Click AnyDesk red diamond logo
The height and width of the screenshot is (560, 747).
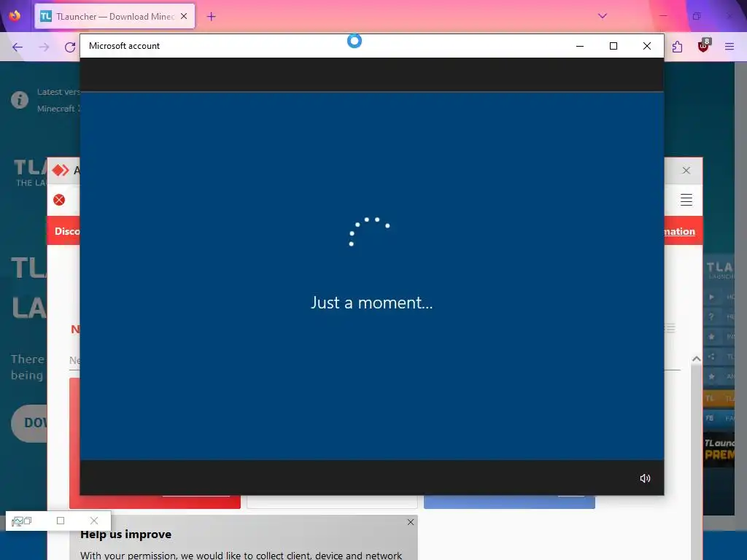tap(61, 170)
